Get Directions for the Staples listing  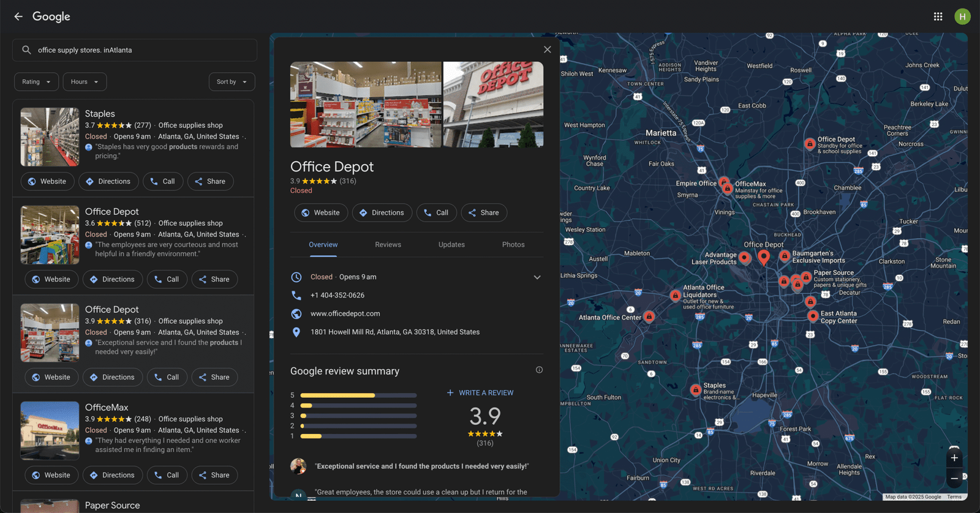coord(108,181)
